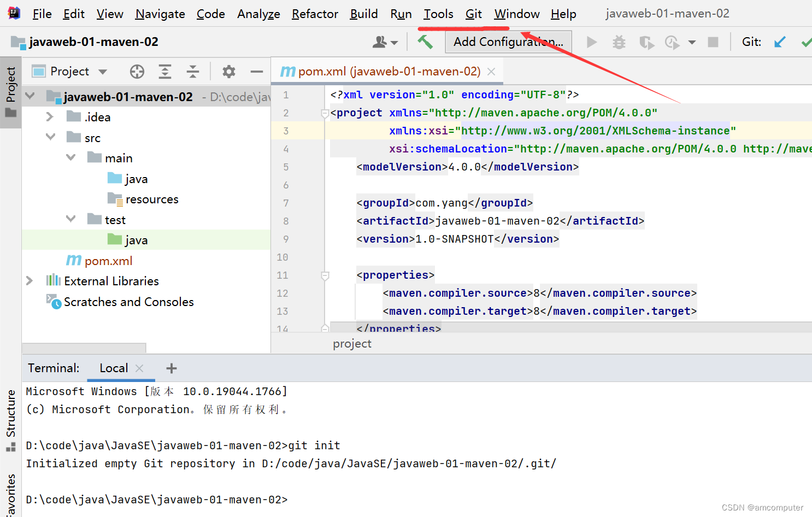This screenshot has width=812, height=517.
Task: Click the Maven m icon on the pom.xml tab
Action: point(287,72)
